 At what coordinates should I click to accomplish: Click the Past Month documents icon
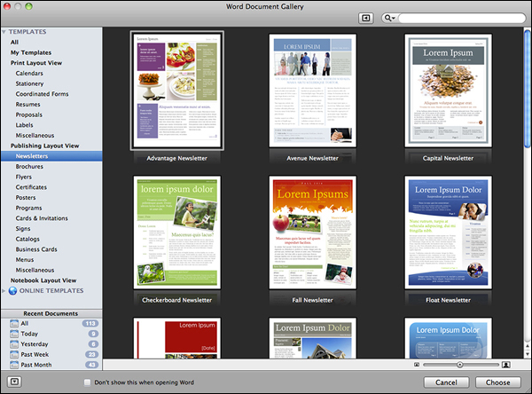click(14, 365)
